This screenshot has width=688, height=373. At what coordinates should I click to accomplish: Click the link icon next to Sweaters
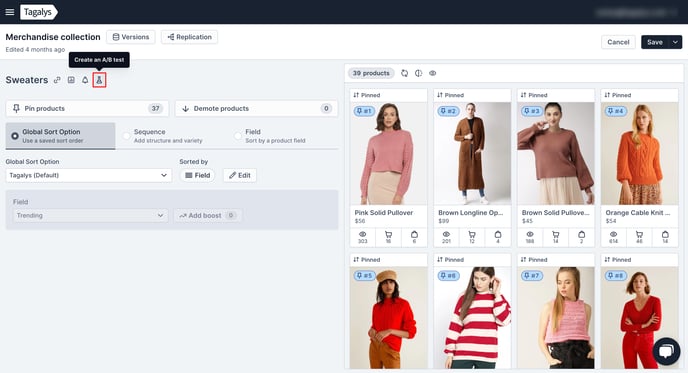pyautogui.click(x=57, y=80)
